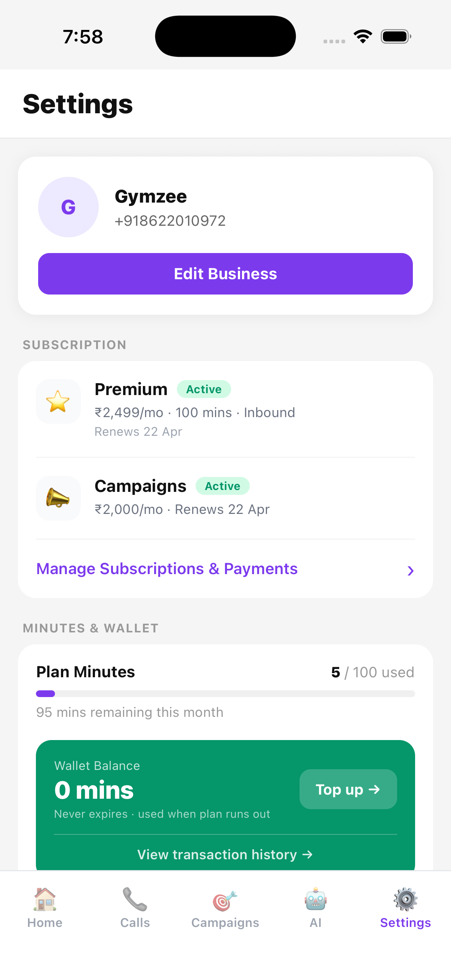Tap the Premium star icon
This screenshot has width=451, height=980.
[58, 401]
